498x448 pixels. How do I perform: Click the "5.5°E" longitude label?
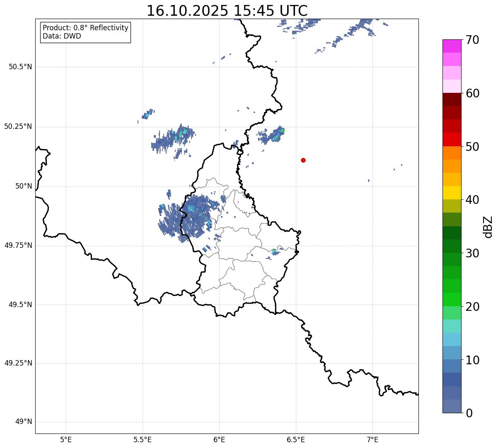click(x=143, y=440)
